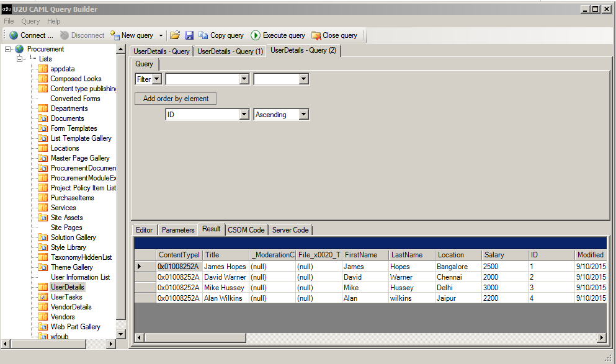616x364 pixels.
Task: Click Close query in the toolbar
Action: pos(334,35)
